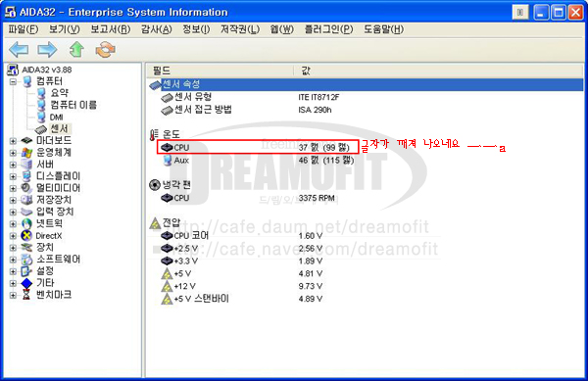The height and width of the screenshot is (381, 588).
Task: Click the 저장장치 storage icon
Action: point(26,200)
